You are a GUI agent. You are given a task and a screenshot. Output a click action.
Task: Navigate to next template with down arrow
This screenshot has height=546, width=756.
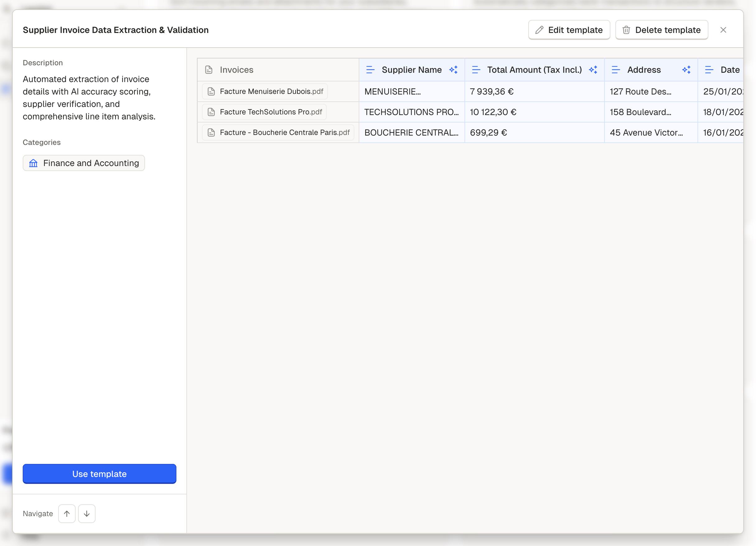click(87, 513)
